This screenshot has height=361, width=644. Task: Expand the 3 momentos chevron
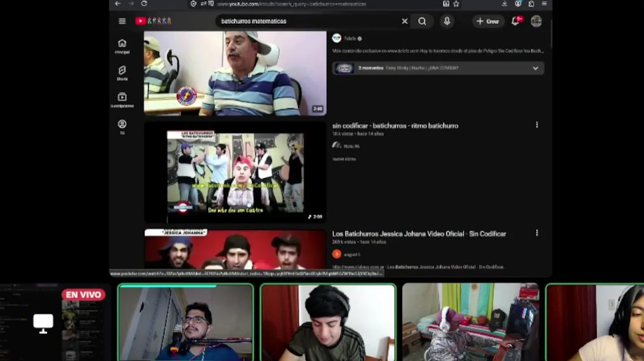pos(535,68)
